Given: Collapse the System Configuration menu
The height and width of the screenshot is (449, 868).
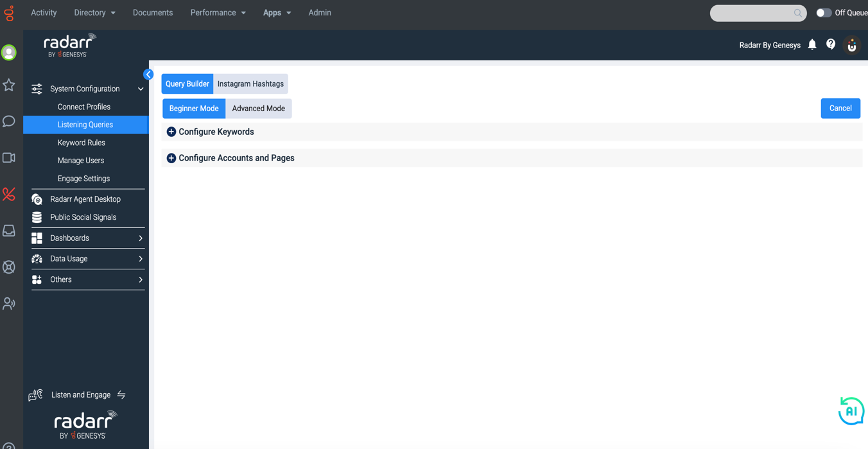Looking at the screenshot, I should (x=141, y=90).
